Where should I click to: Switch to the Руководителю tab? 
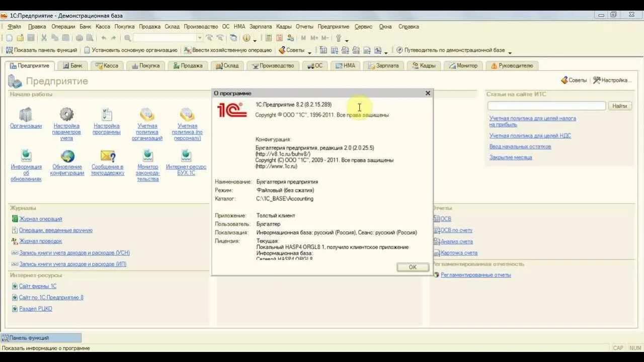(x=512, y=66)
